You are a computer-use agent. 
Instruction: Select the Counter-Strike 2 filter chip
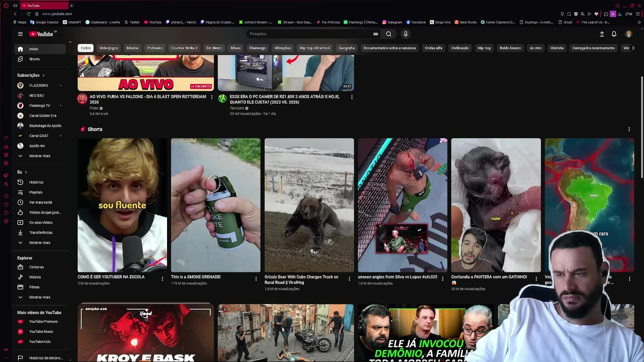tap(184, 48)
